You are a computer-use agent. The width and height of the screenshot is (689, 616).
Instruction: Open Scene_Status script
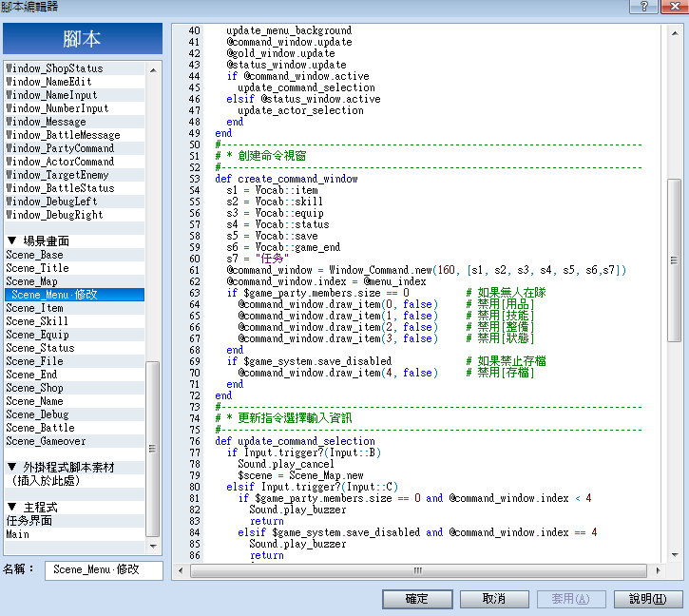pos(75,348)
